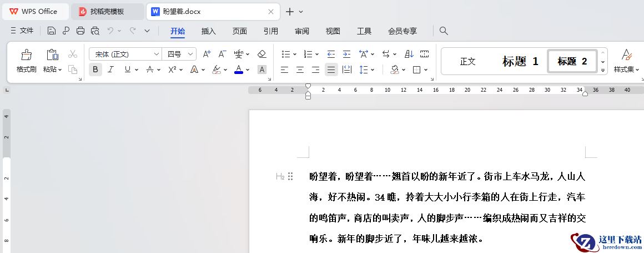Image resolution: width=644 pixels, height=253 pixels.
Task: Open the 引用 (References) ribbon tab
Action: tap(271, 31)
